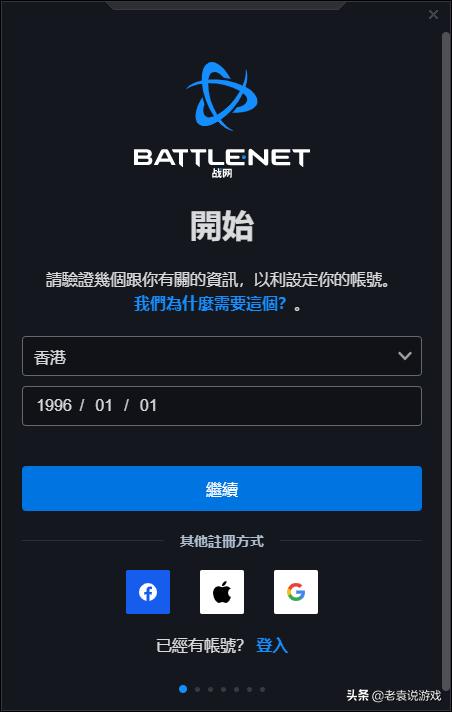452x712 pixels.
Task: Sign up with the Apple icon
Action: [222, 592]
